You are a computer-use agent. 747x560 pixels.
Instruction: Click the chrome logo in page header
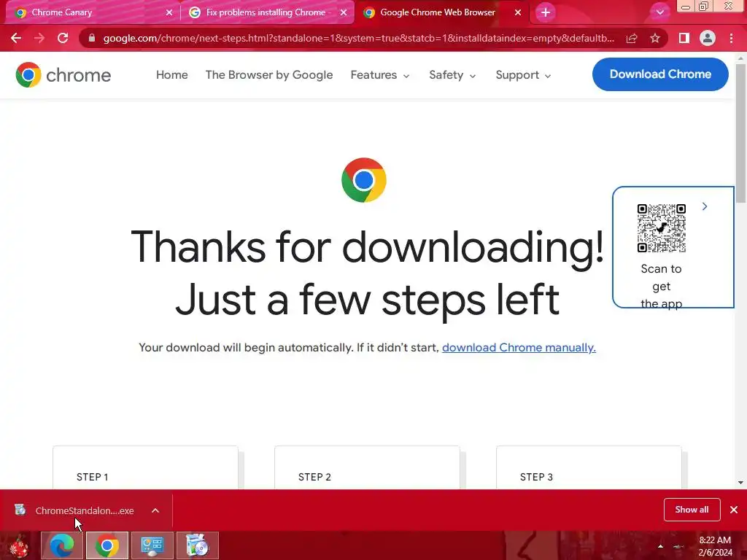63,75
